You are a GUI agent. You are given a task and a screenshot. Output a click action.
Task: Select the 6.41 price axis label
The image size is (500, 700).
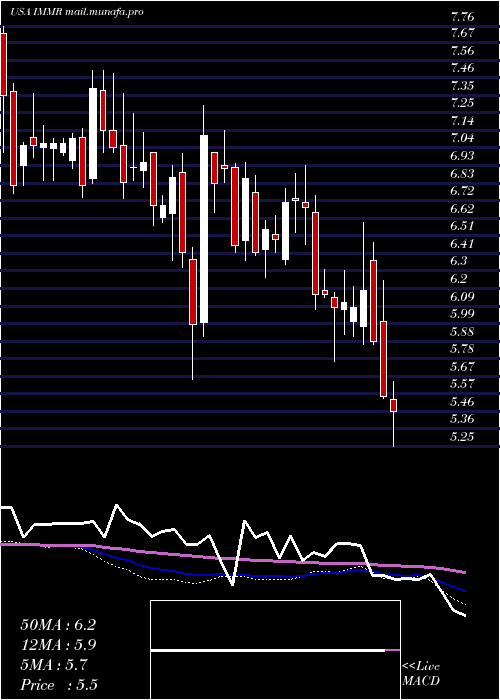tap(462, 244)
